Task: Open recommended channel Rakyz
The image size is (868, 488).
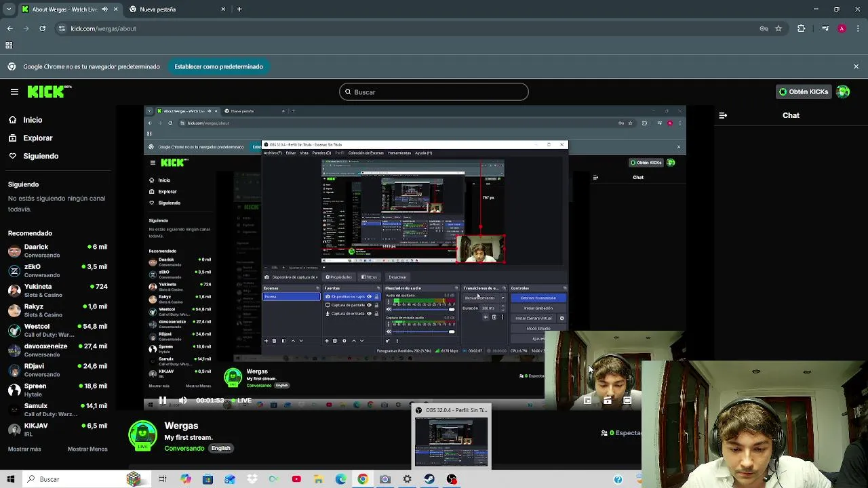Action: point(58,310)
